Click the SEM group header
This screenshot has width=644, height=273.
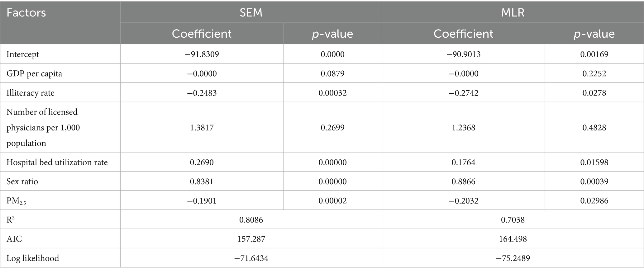click(x=251, y=12)
